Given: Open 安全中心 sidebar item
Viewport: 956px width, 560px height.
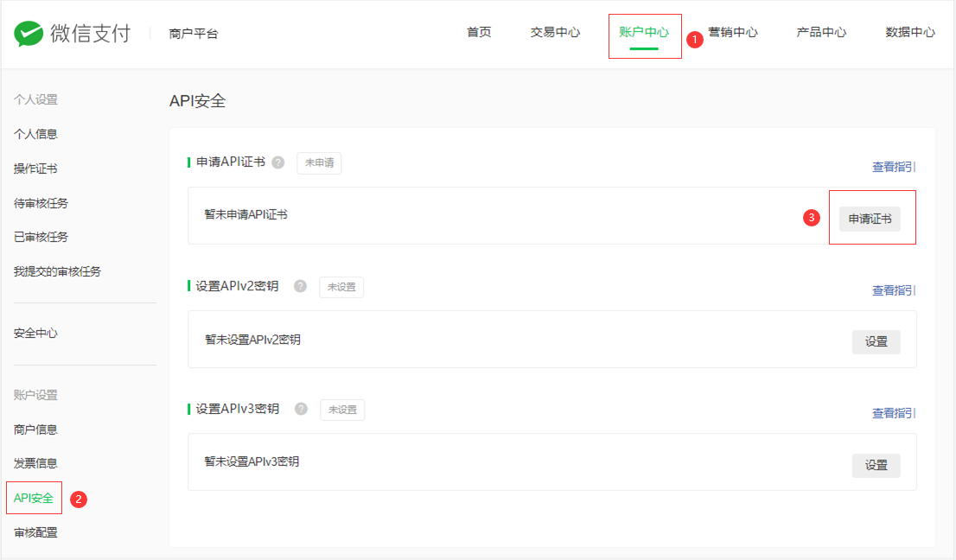Looking at the screenshot, I should [35, 334].
